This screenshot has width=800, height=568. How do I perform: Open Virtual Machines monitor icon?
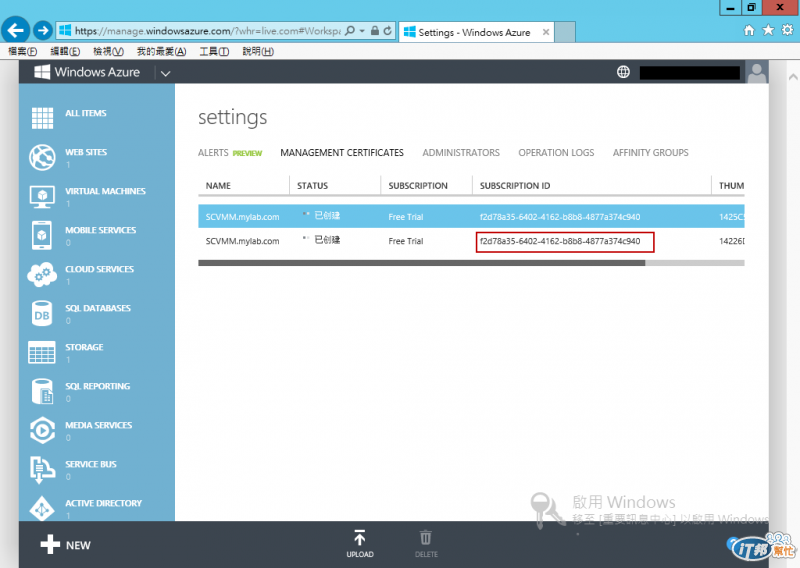[x=42, y=196]
